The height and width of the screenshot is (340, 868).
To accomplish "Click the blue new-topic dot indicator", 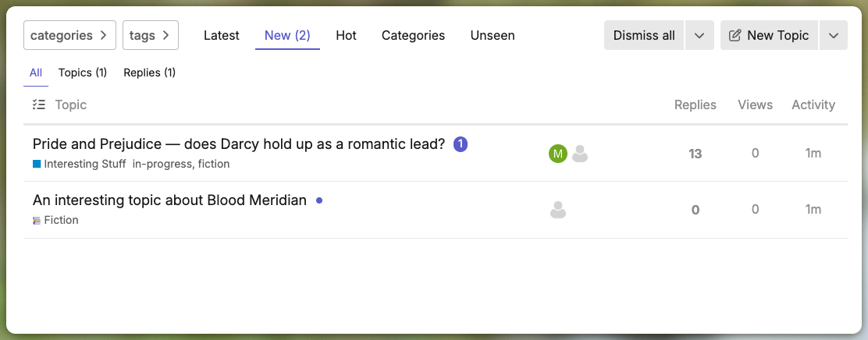I will (x=318, y=200).
